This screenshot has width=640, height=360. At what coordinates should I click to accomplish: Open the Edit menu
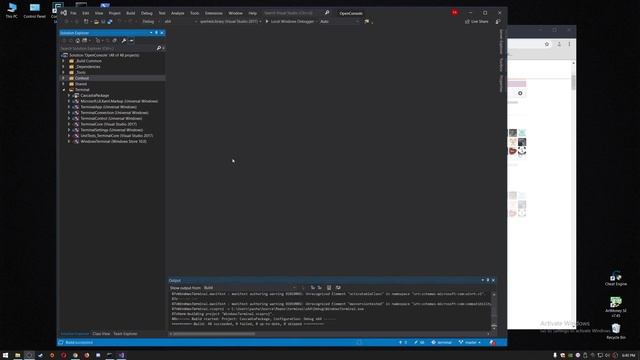point(85,13)
